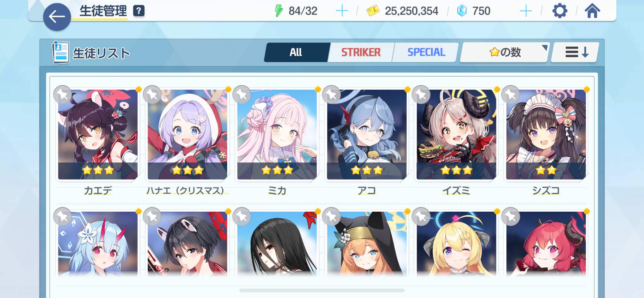Toggle pin on イズミ card
This screenshot has height=298, width=644.
421,95
